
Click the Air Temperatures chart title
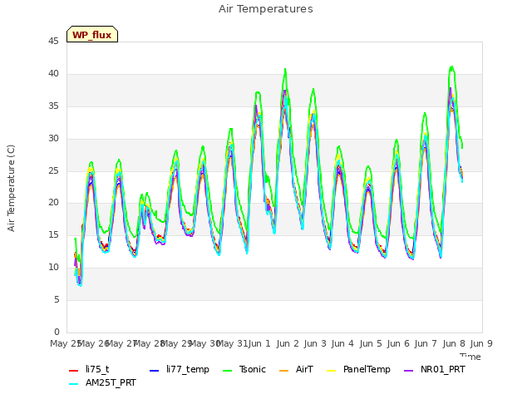[266, 9]
